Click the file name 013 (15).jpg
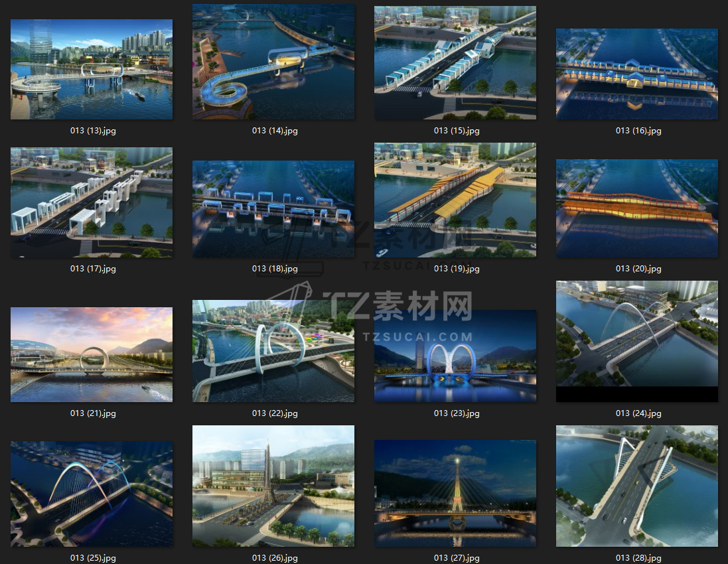 point(457,131)
